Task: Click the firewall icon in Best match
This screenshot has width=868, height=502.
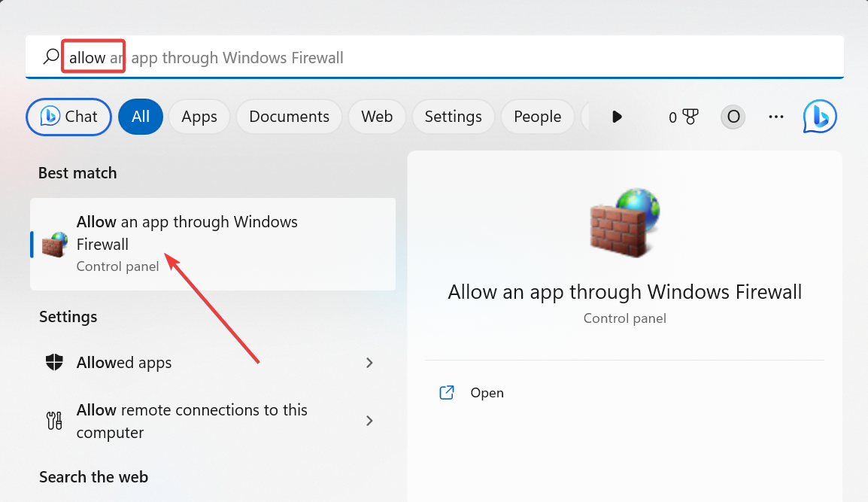Action: (x=55, y=245)
